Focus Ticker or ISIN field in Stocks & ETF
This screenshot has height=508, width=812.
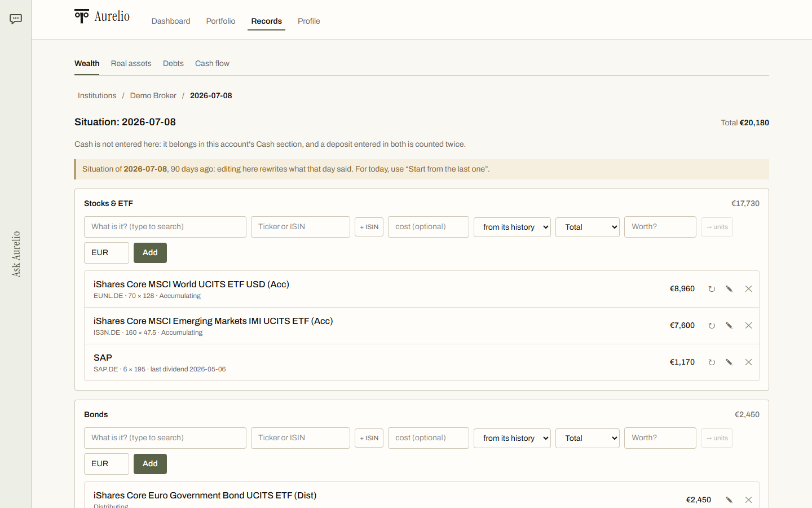click(301, 227)
